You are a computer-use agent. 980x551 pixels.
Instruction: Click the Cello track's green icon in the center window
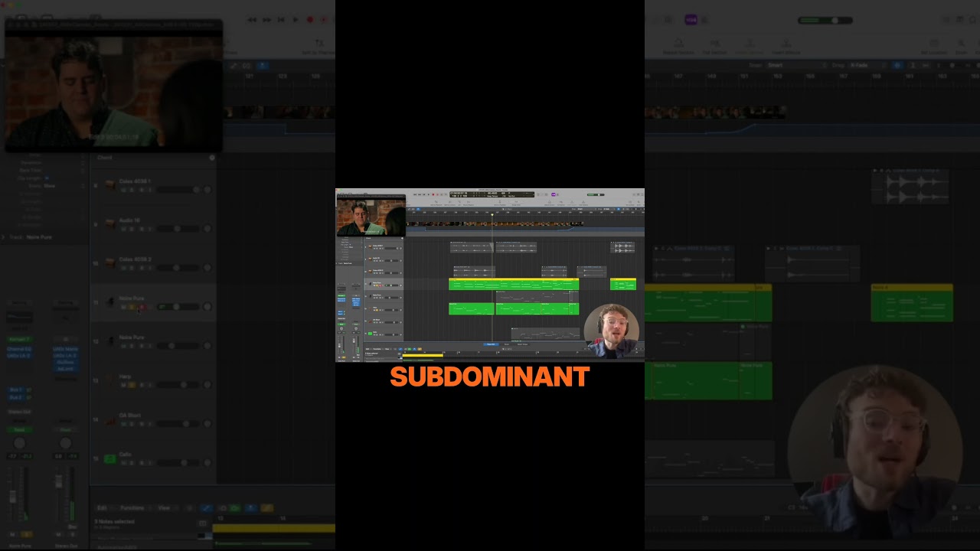tap(370, 334)
